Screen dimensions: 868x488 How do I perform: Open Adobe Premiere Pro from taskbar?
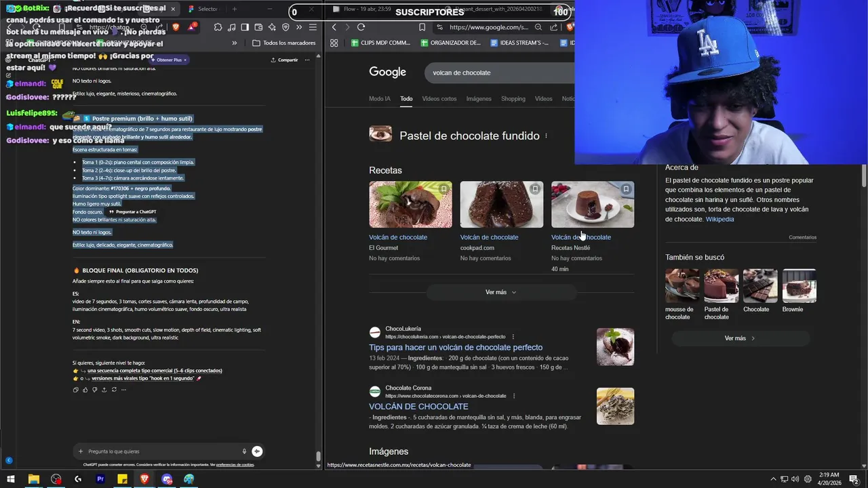(100, 479)
